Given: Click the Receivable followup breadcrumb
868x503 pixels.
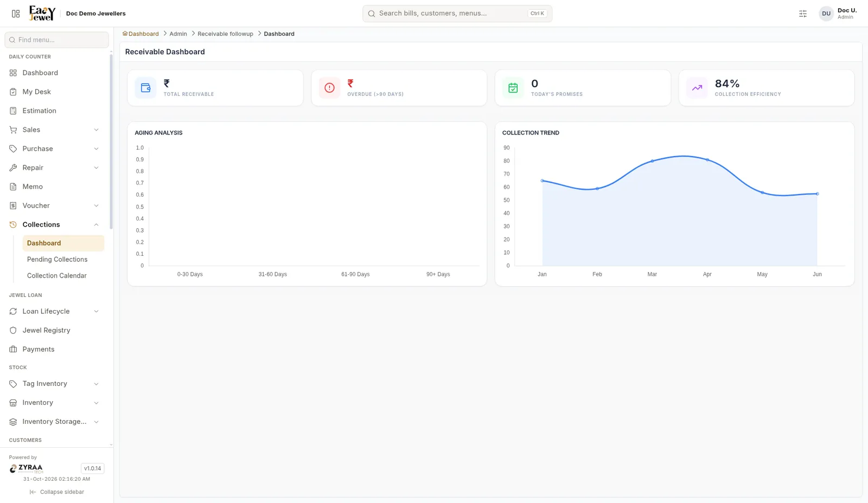Looking at the screenshot, I should pos(225,34).
